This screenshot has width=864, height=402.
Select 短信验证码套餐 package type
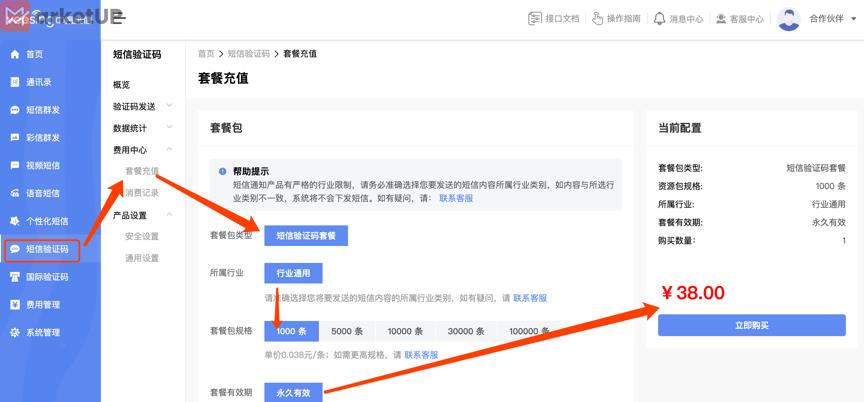[x=306, y=236]
